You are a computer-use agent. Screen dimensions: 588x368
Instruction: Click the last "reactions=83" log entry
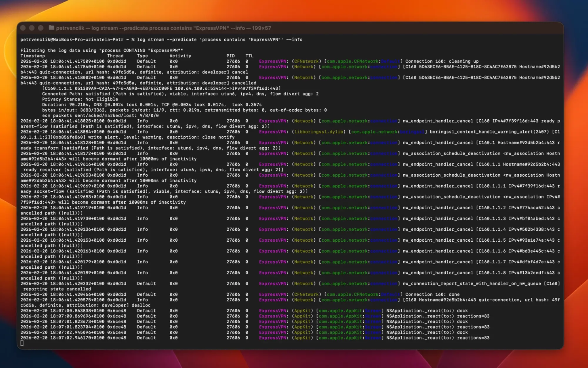(473, 338)
